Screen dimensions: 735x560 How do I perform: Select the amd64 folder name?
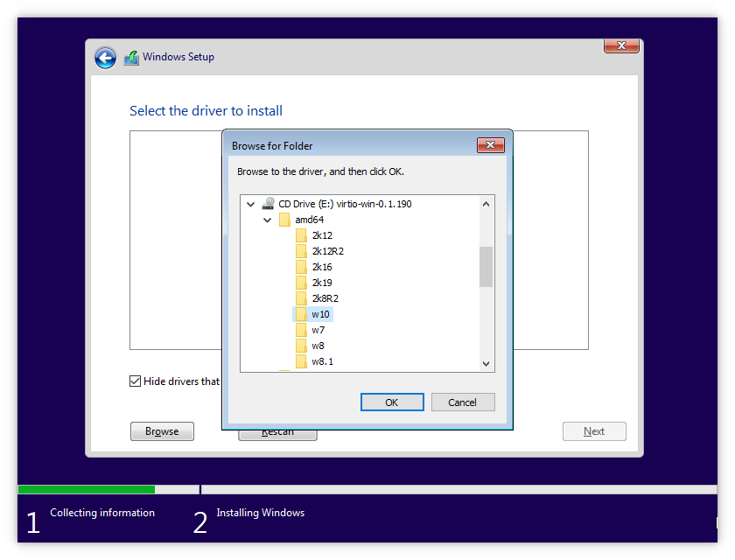[310, 220]
